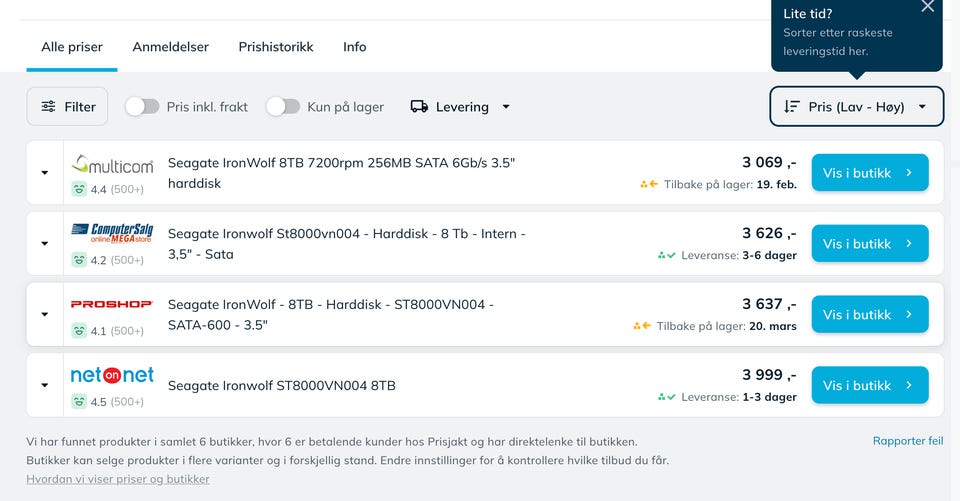Click the NetOnNet 4.5 rating badge

(x=107, y=402)
